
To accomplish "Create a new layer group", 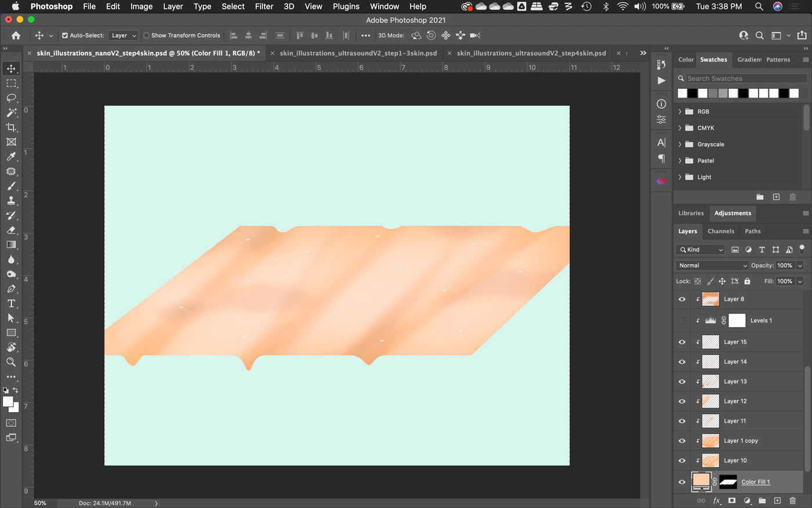I will tap(762, 500).
